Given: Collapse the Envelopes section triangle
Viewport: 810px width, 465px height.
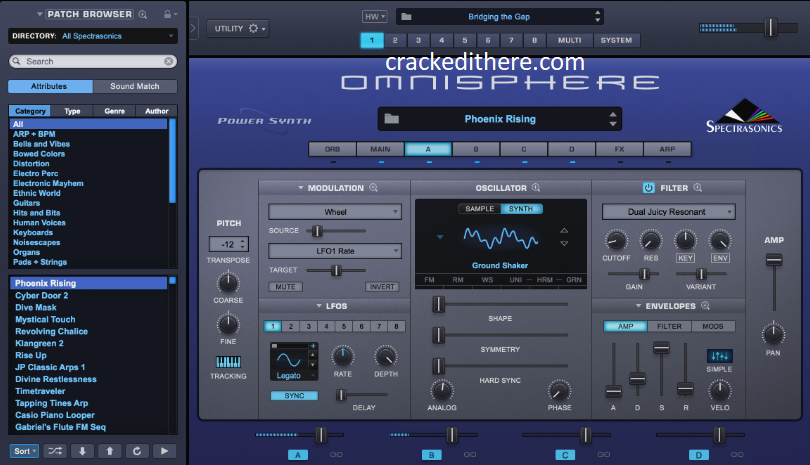Looking at the screenshot, I should (x=638, y=306).
